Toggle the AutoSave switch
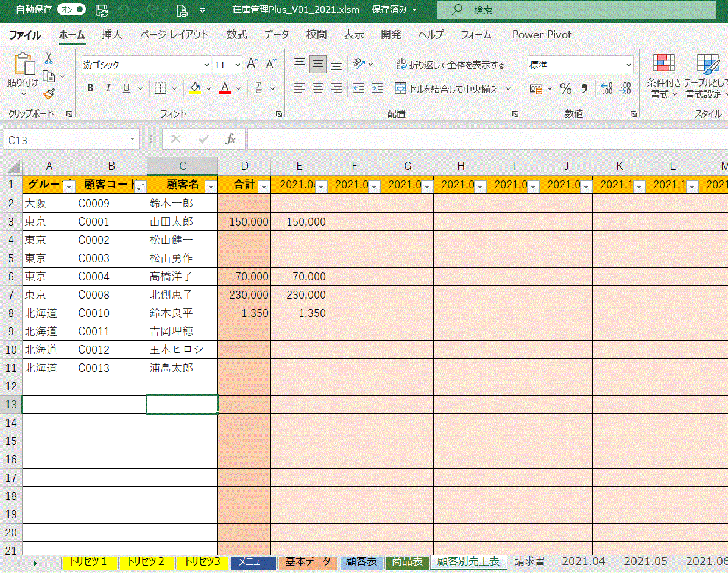 tap(71, 9)
